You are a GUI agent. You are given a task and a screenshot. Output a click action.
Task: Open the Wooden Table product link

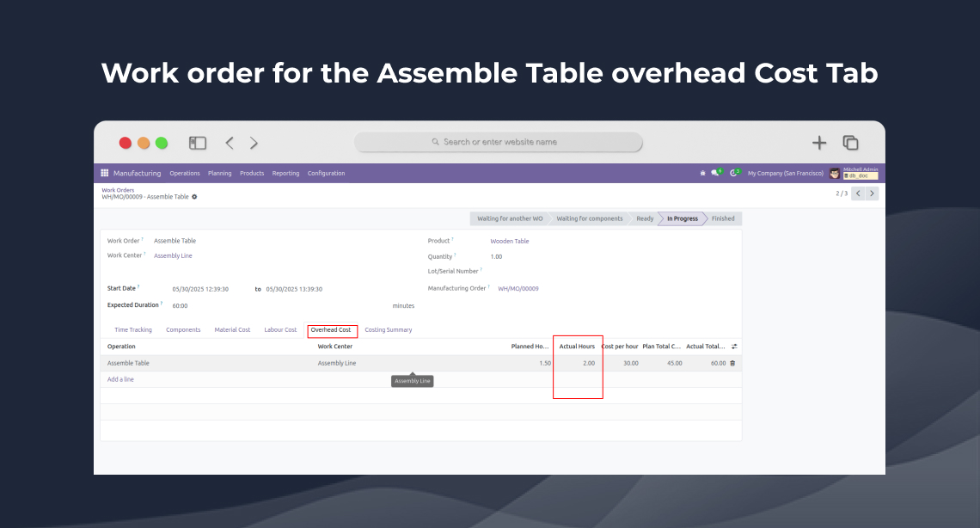[x=510, y=241]
